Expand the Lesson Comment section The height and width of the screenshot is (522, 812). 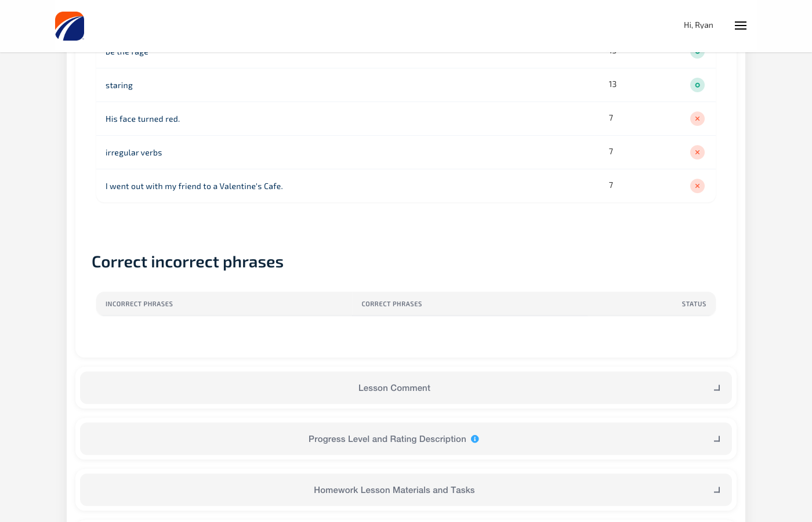pyautogui.click(x=394, y=388)
